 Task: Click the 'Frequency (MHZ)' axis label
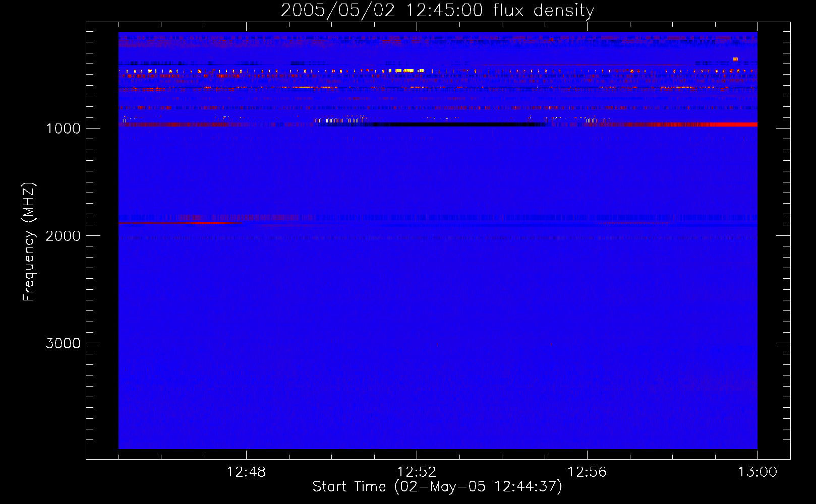(x=29, y=241)
